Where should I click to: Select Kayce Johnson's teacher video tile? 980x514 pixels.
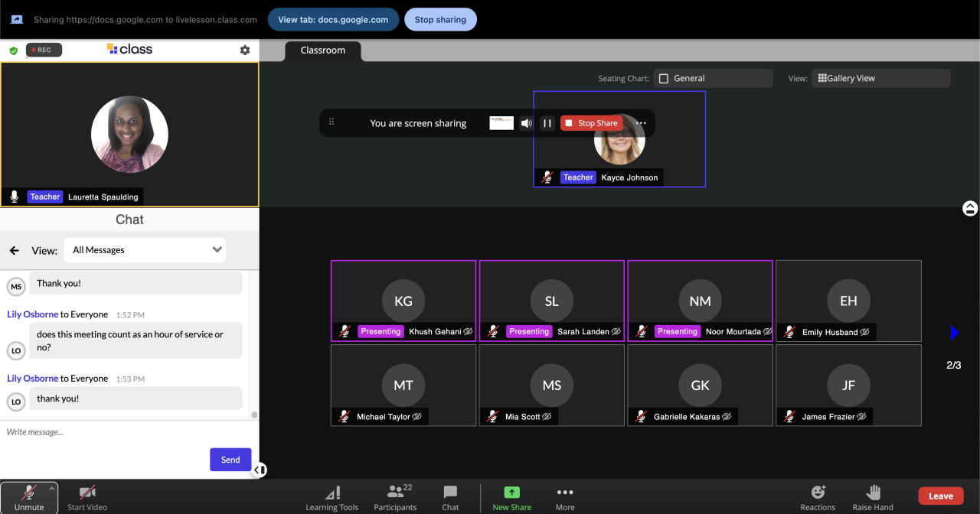[619, 139]
